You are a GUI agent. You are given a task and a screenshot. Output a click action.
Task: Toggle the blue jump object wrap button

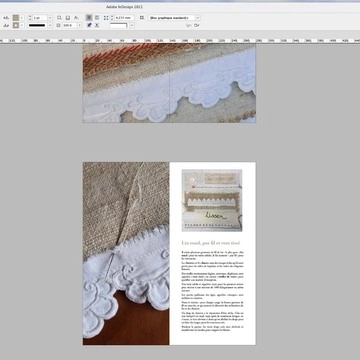point(89,25)
